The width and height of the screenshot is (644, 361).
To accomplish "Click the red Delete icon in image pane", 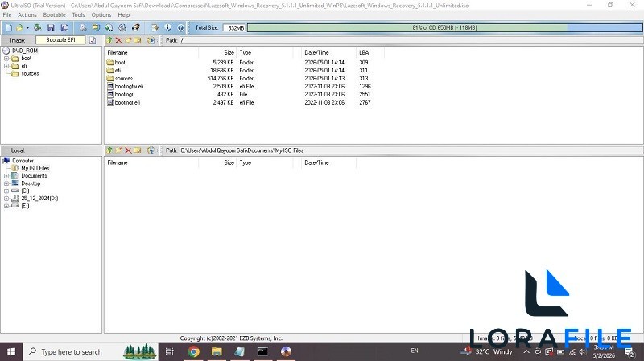I will click(118, 40).
